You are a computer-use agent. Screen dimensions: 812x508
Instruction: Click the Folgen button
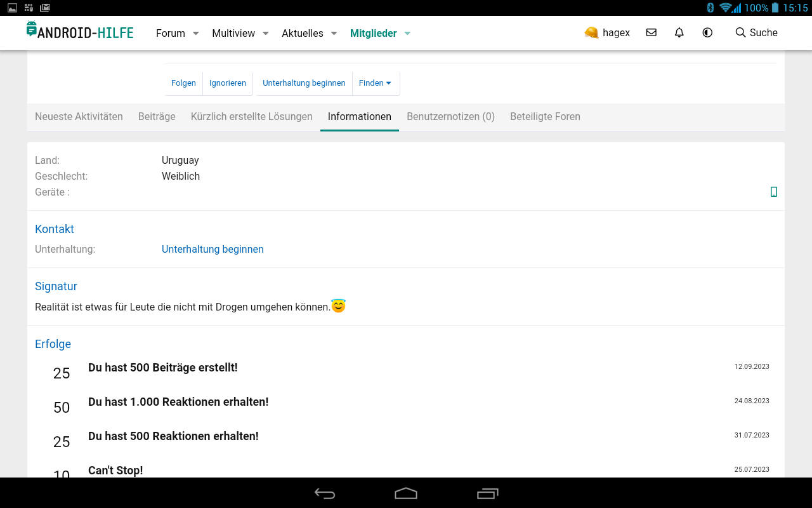[183, 83]
